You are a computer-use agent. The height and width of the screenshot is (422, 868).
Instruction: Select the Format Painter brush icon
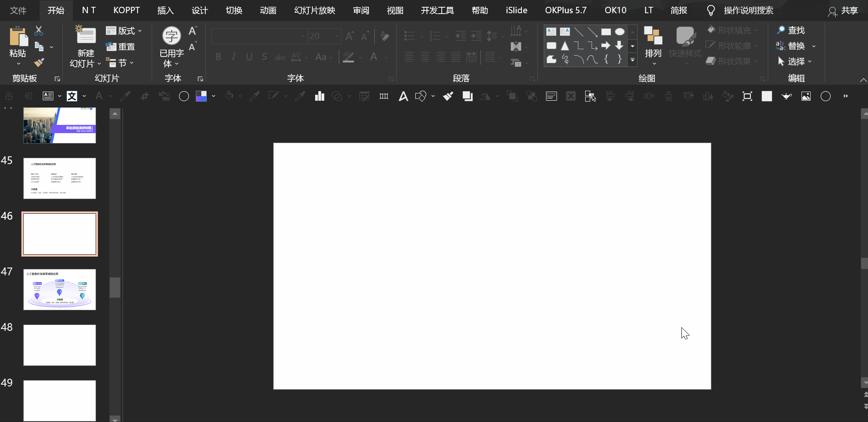[x=39, y=62]
